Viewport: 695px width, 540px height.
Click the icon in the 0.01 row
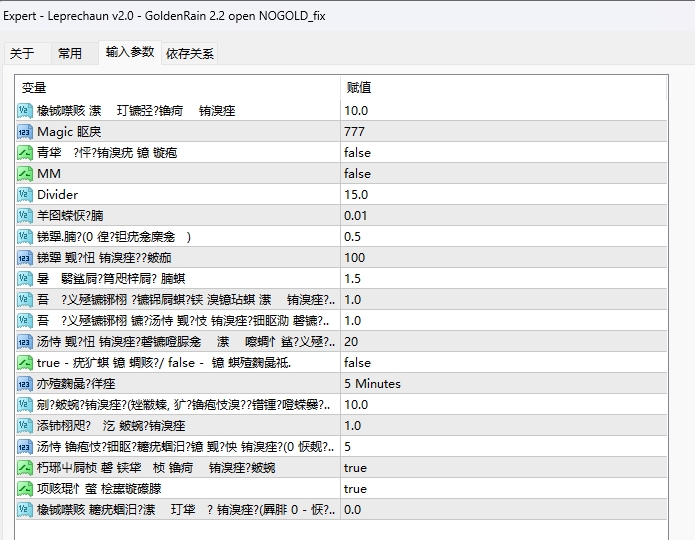pos(25,215)
